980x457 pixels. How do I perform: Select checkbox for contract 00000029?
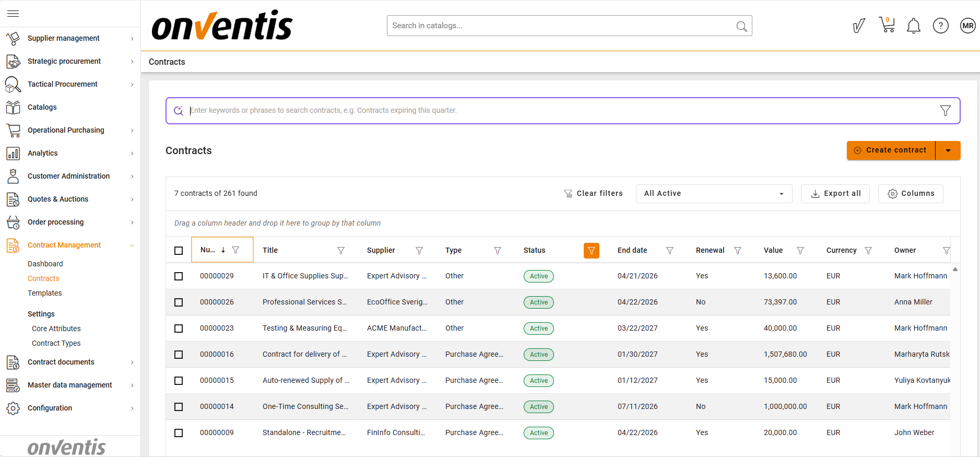pos(179,276)
